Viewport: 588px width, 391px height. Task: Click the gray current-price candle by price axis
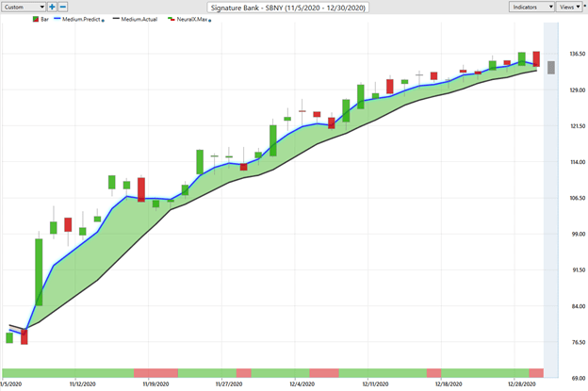pyautogui.click(x=551, y=68)
